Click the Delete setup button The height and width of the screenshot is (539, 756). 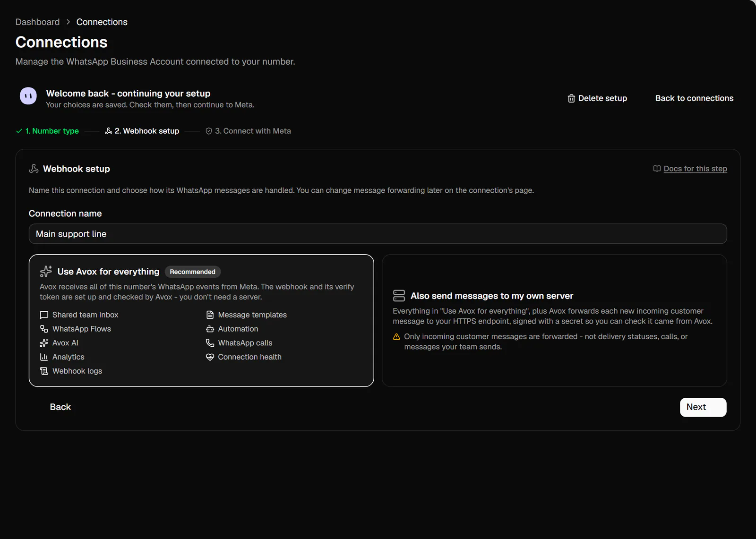[x=597, y=98]
